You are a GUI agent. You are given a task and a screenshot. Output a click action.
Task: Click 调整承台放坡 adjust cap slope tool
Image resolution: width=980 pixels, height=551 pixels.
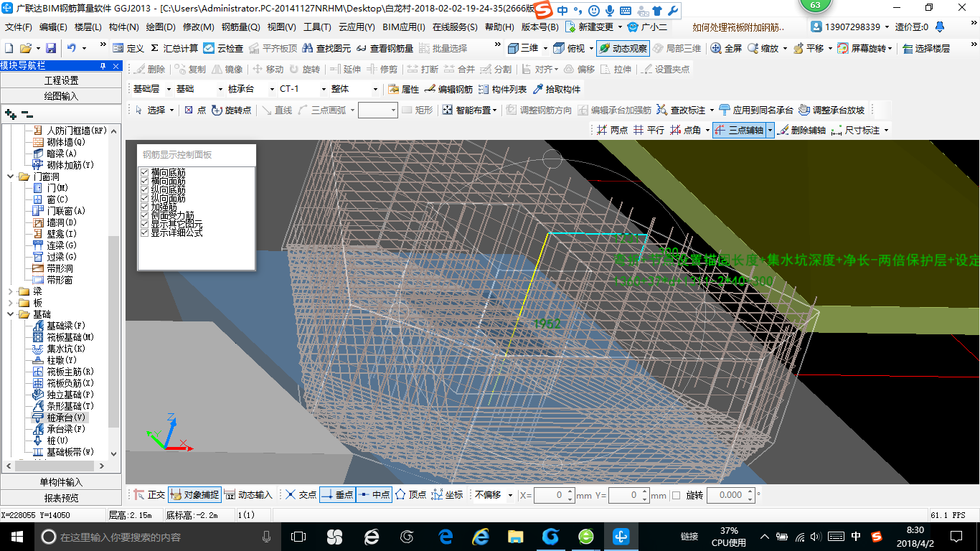pyautogui.click(x=831, y=110)
